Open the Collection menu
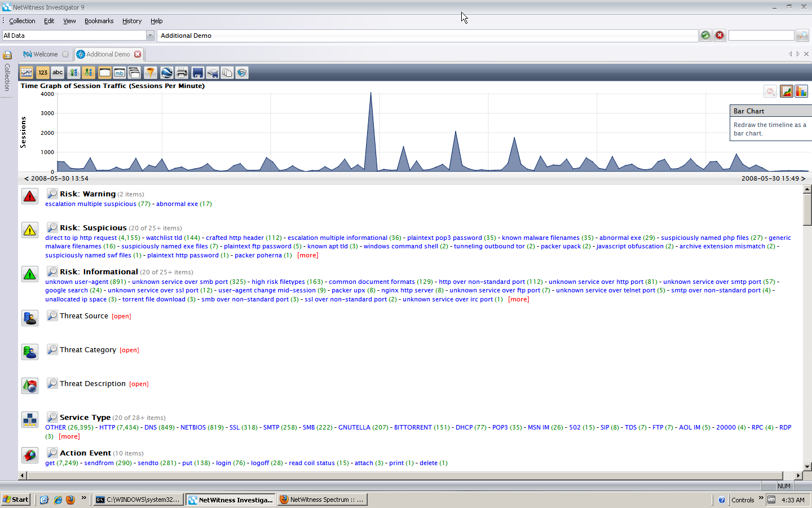Viewport: 812px width, 508px height. coord(22,21)
